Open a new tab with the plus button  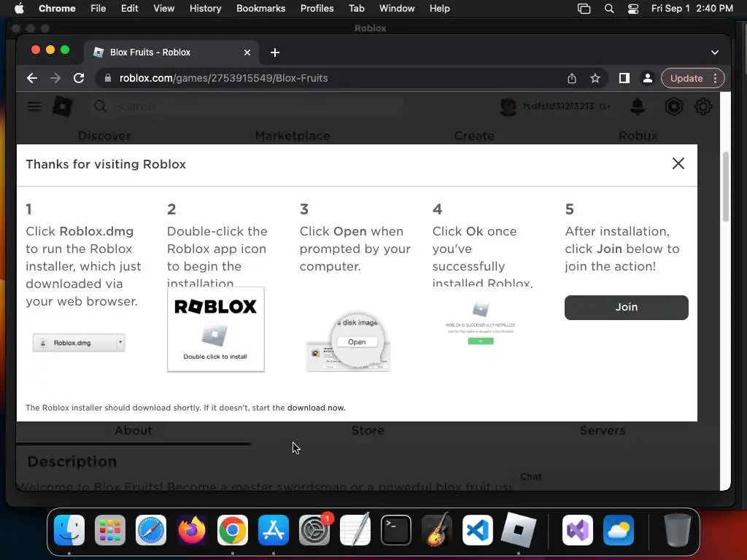pos(275,52)
